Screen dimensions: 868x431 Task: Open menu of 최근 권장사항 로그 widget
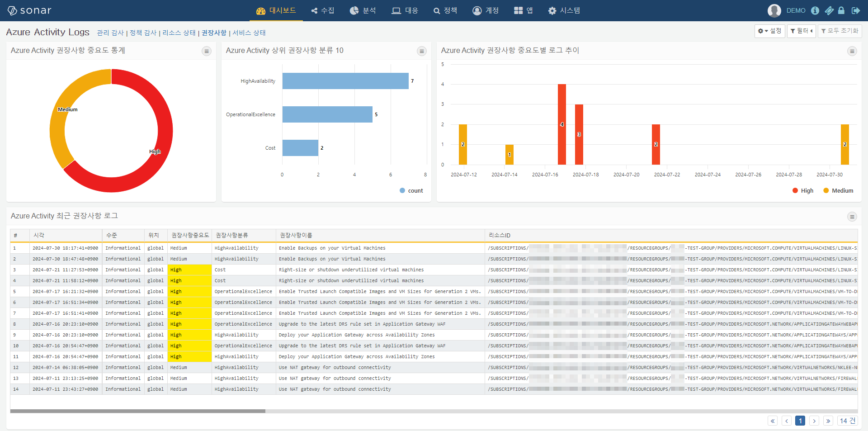coord(852,217)
